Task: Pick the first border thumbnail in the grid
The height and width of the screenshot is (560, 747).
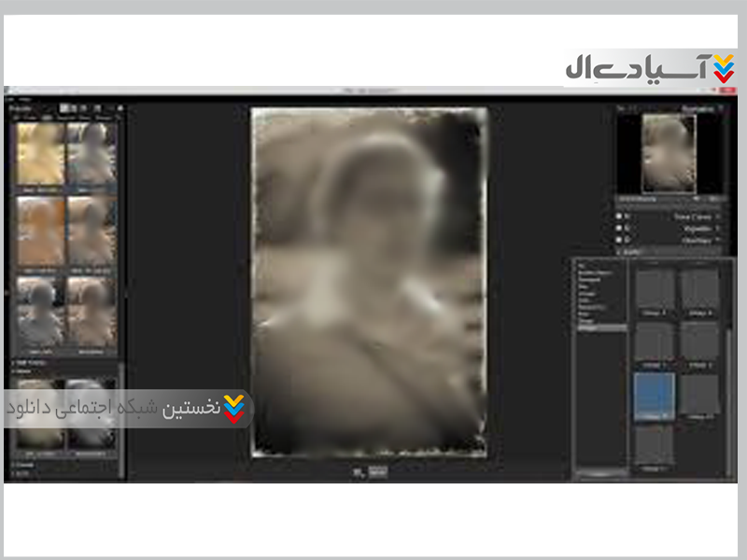Action: pyautogui.click(x=654, y=289)
